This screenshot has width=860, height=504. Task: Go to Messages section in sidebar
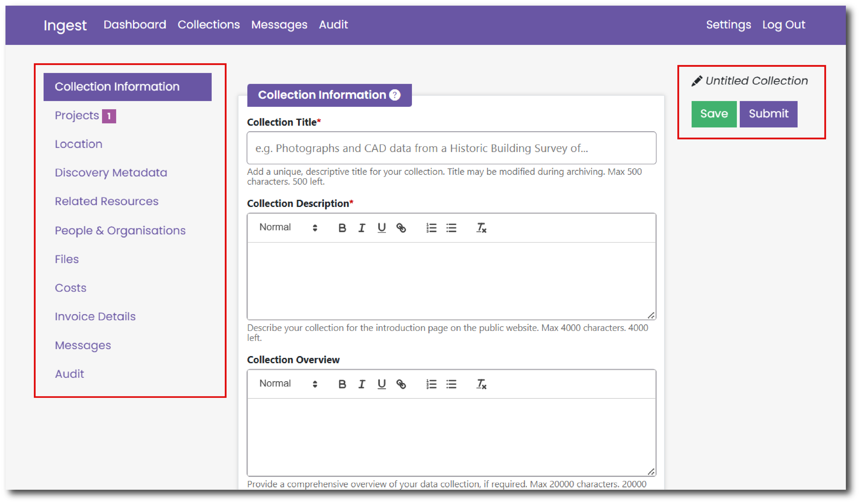click(83, 346)
